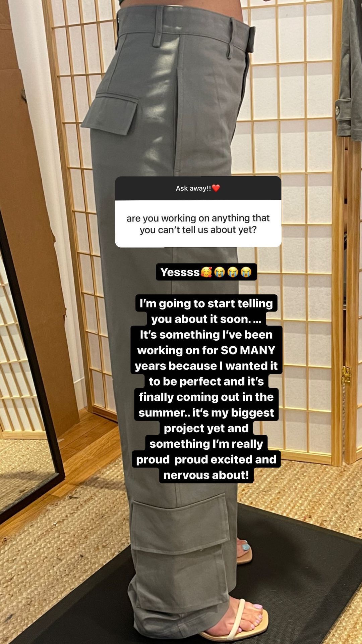
Task: Tap the button on the hanging jacket cuff
Action: (x=337, y=110)
